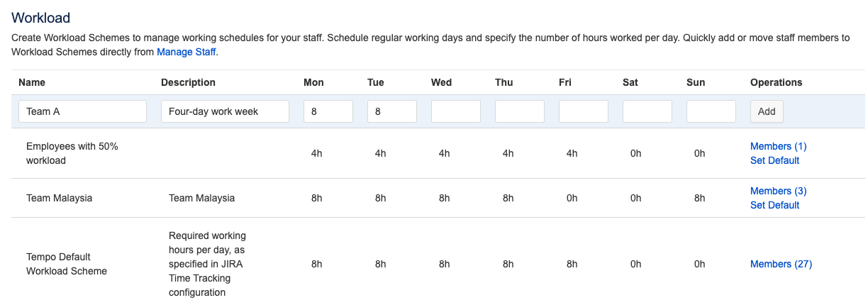Image resolution: width=868 pixels, height=305 pixels.
Task: Click the Team Malaysia scheme name
Action: coord(59,198)
